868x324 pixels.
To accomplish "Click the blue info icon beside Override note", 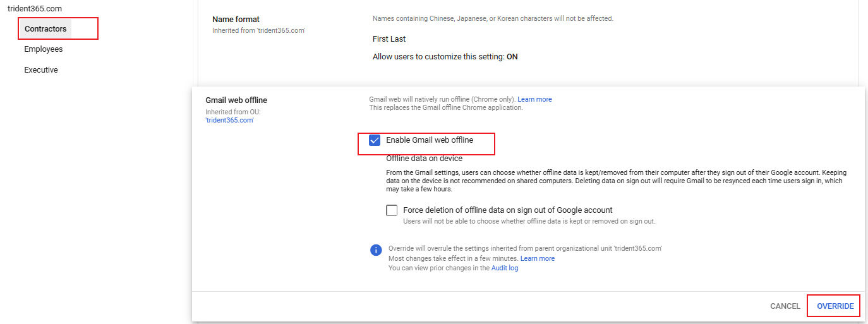I will [x=376, y=250].
